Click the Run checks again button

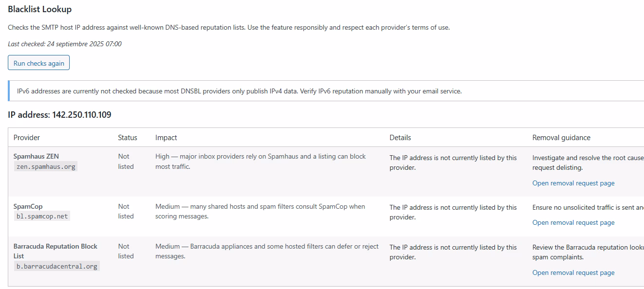pos(38,63)
